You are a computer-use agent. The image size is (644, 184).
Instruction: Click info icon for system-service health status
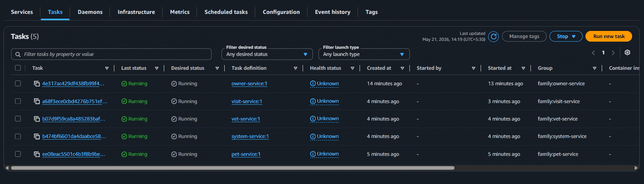[x=313, y=136]
